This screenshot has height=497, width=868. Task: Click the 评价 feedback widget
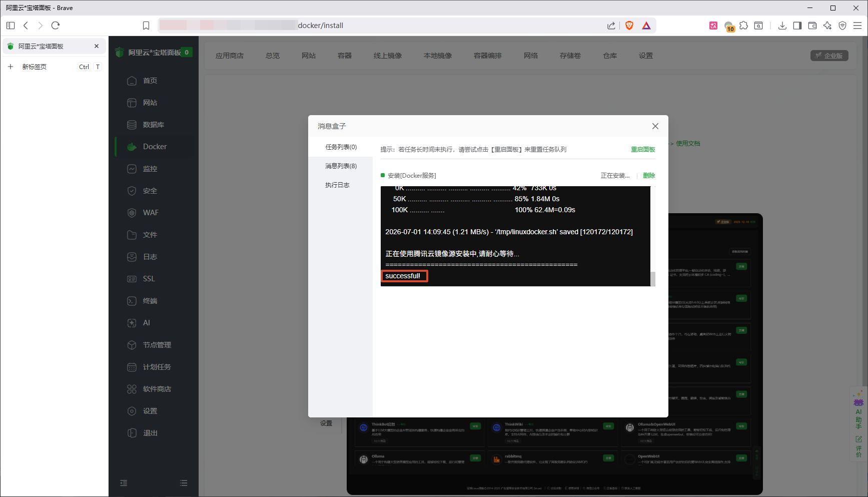click(x=858, y=446)
